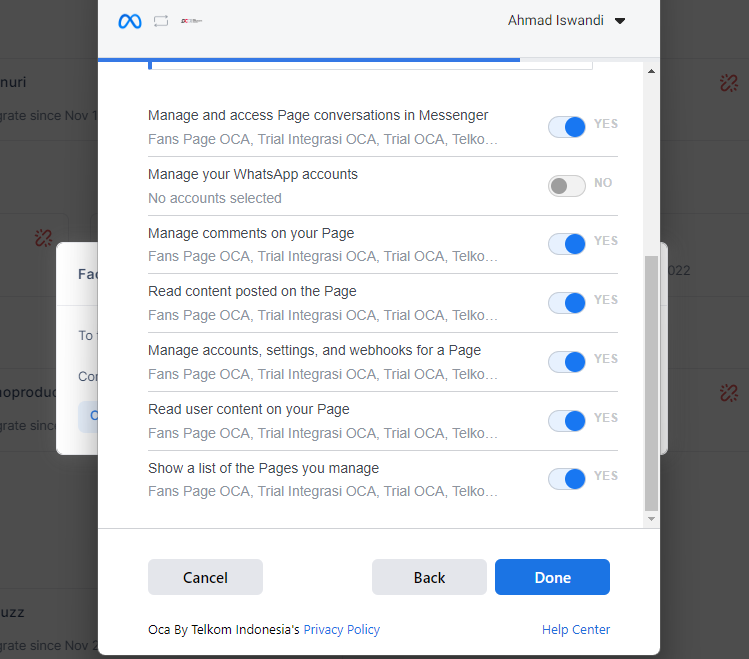Screen dimensions: 749x659
Task: Click the scrollbar up arrow in permissions list
Action: click(x=652, y=72)
